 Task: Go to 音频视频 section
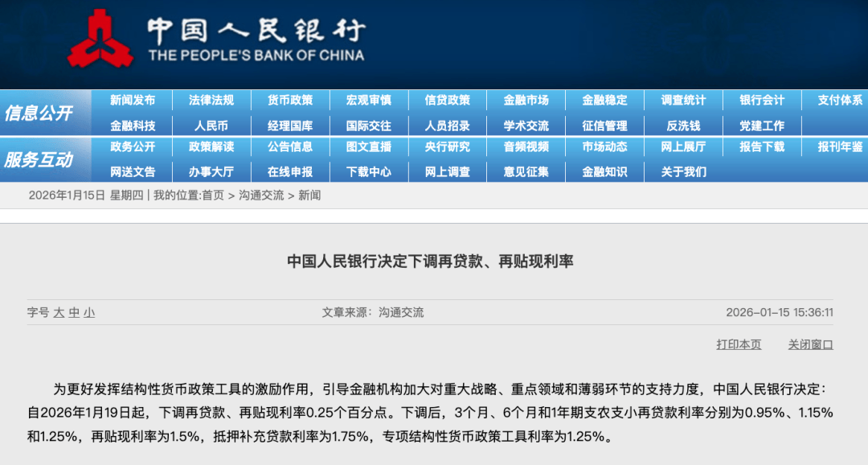(x=526, y=148)
